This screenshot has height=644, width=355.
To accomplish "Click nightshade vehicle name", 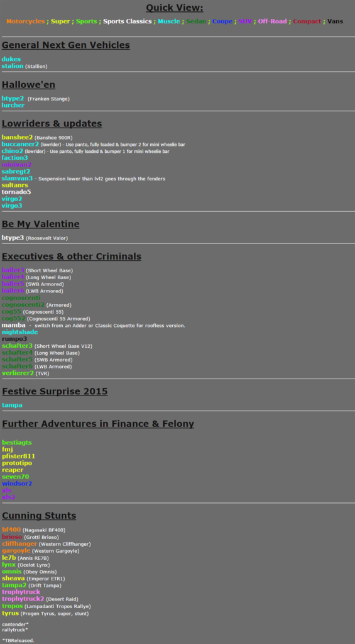I will 19,332.
